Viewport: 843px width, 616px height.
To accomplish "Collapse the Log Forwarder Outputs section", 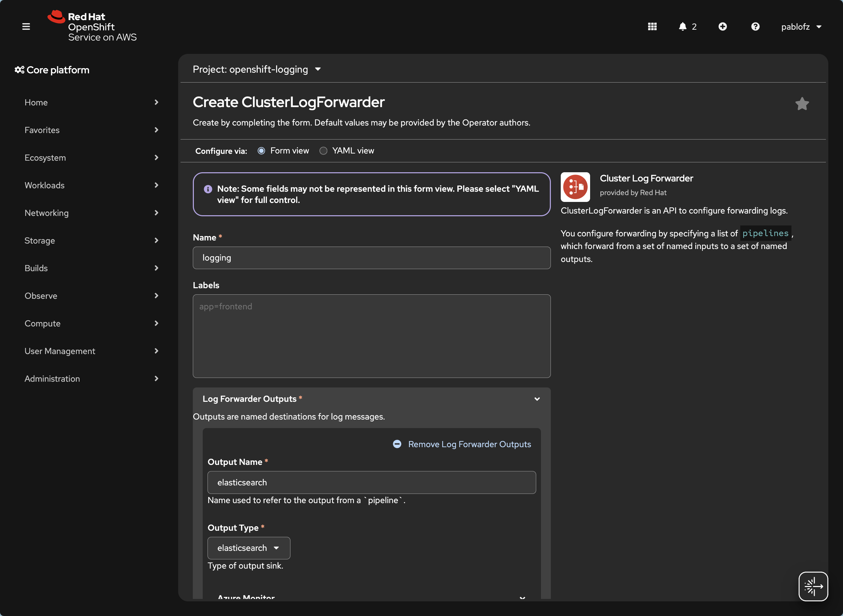I will click(537, 399).
